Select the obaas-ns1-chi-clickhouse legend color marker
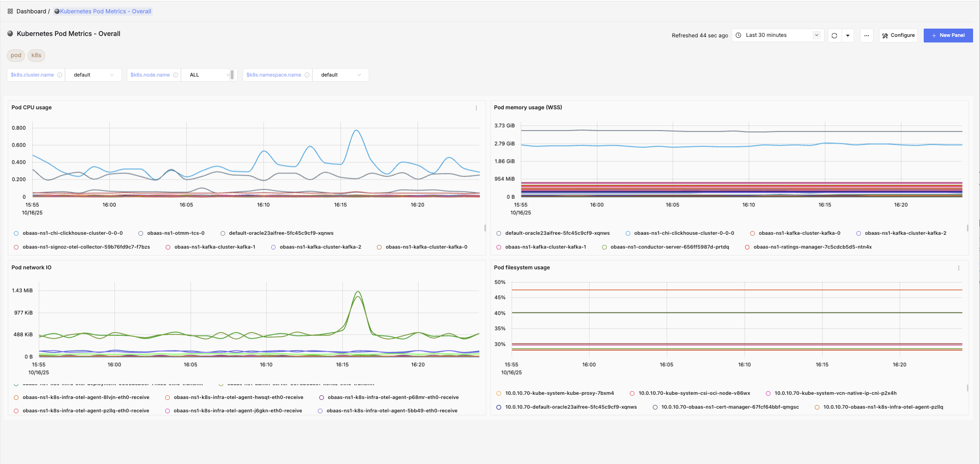Viewport: 980px width, 464px height. click(x=17, y=233)
